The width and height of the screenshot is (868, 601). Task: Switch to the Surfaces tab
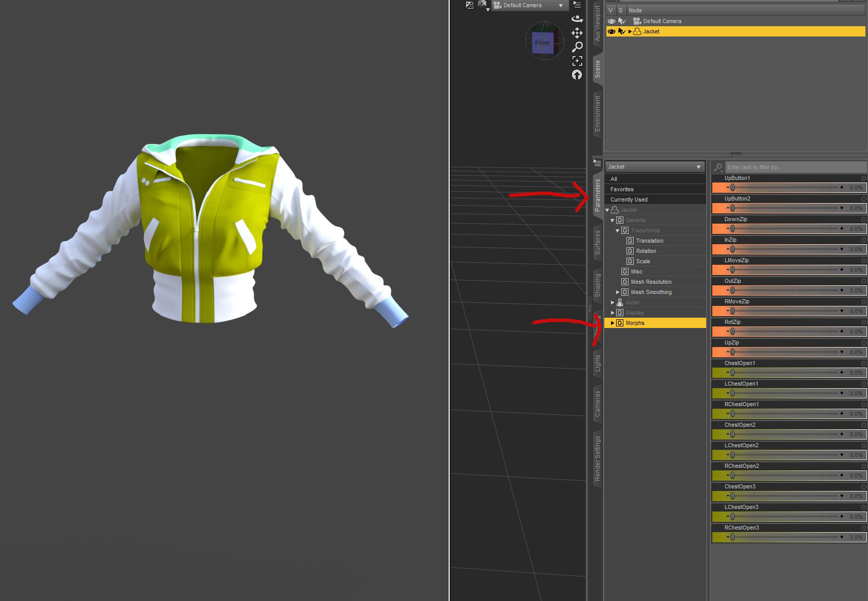click(597, 243)
